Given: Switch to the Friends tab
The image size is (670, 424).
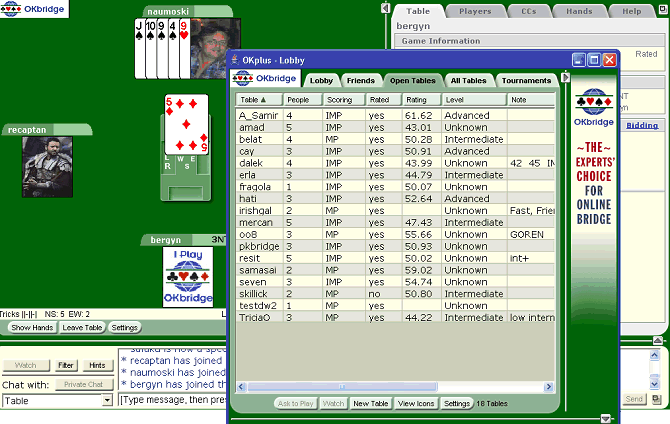Looking at the screenshot, I should click(361, 80).
